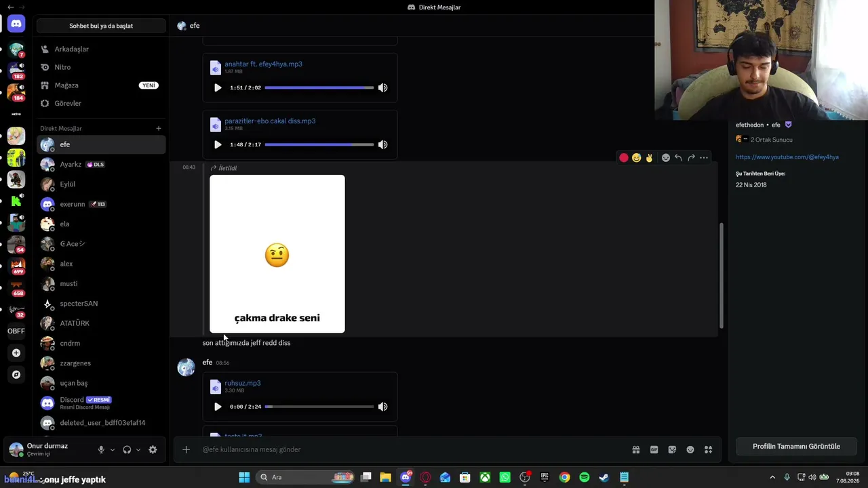The width and height of the screenshot is (868, 488).
Task: Open the direct message with alex
Action: click(x=101, y=264)
